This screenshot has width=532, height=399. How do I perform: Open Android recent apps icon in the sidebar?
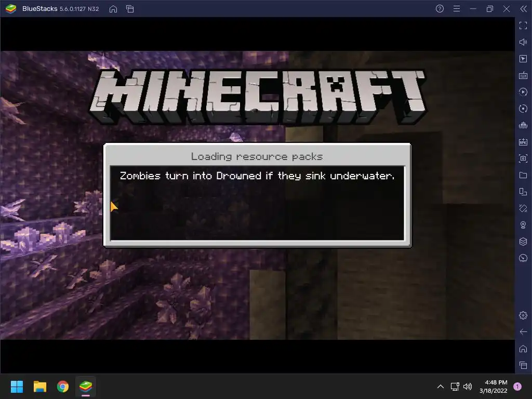point(523,365)
